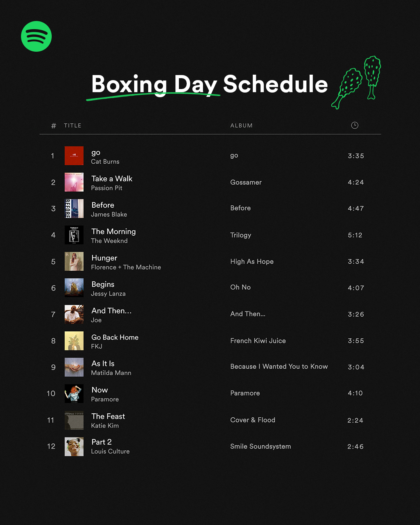Click the TITLE column header
The image size is (420, 525).
pos(73,126)
